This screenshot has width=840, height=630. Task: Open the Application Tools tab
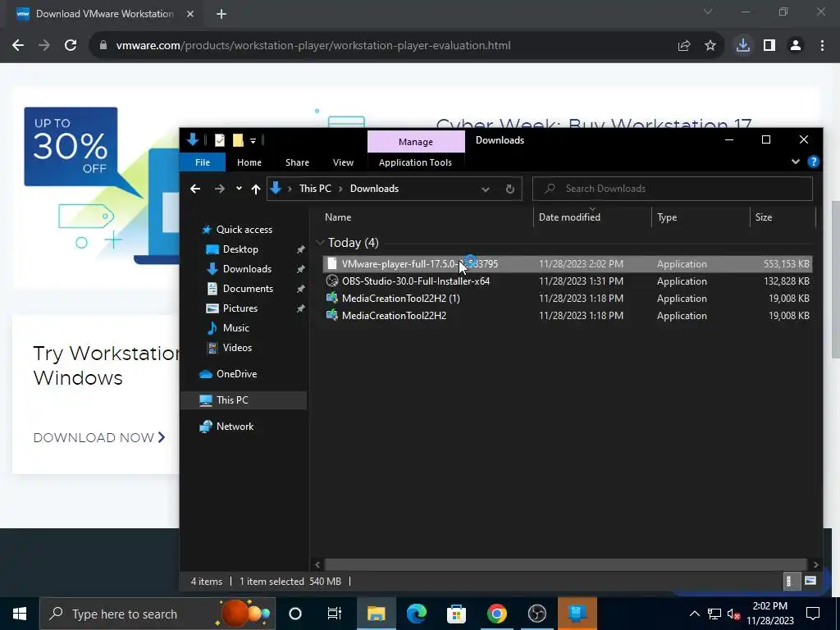[415, 162]
